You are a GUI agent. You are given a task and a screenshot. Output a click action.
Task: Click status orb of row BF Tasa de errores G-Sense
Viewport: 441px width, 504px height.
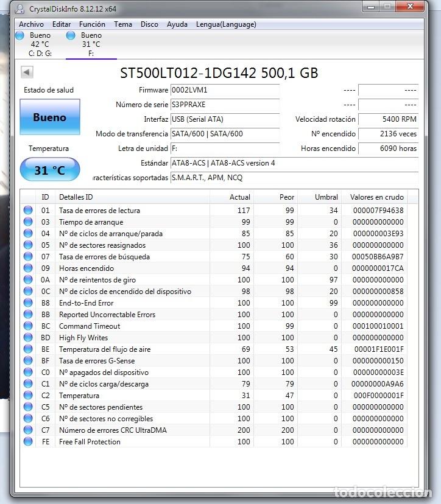click(x=28, y=360)
